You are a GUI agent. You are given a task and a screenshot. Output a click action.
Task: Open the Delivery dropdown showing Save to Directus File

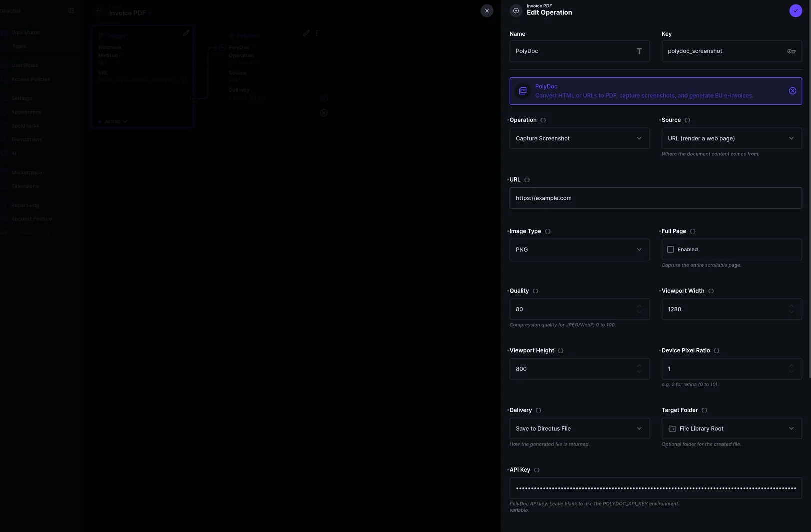pos(579,428)
